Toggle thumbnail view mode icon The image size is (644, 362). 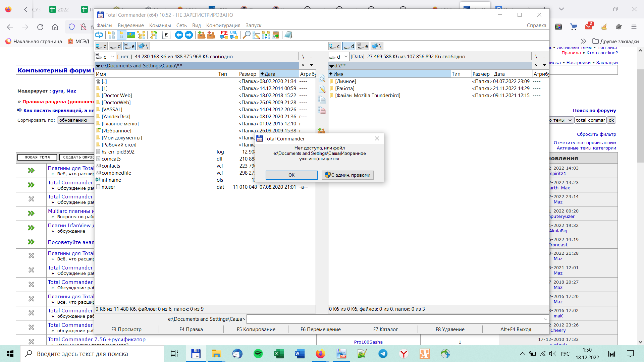coord(131,35)
